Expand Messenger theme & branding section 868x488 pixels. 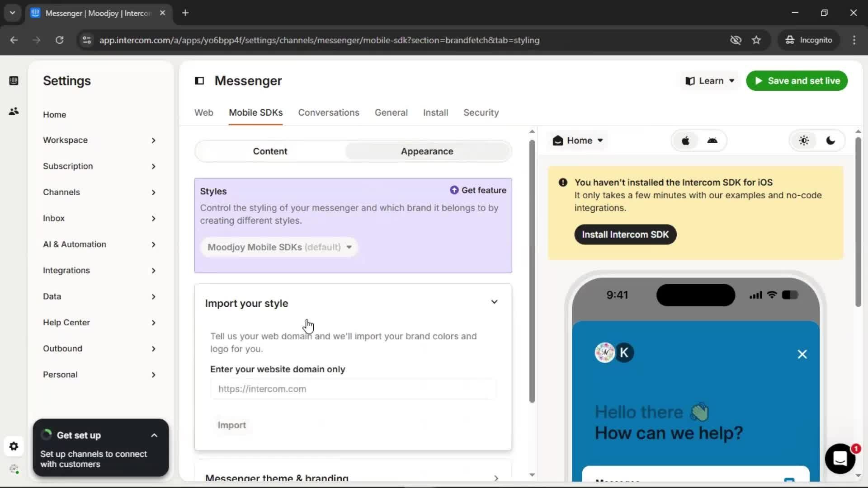[x=353, y=478]
